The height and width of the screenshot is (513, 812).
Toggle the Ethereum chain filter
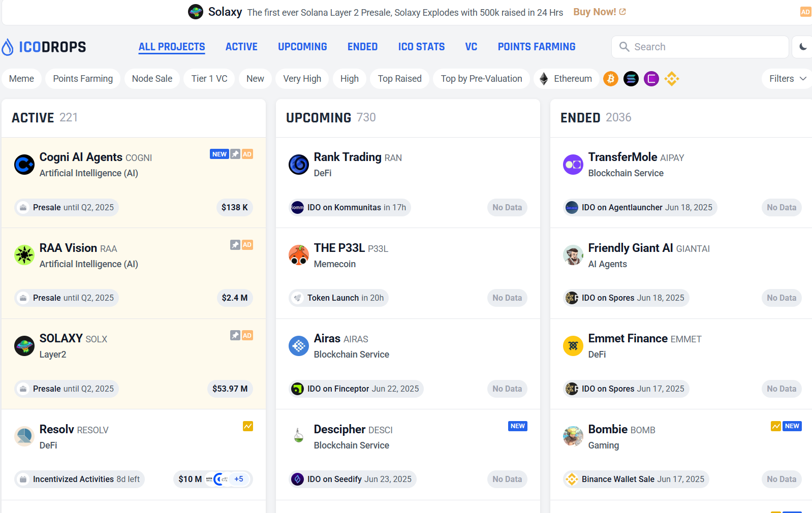pos(566,79)
